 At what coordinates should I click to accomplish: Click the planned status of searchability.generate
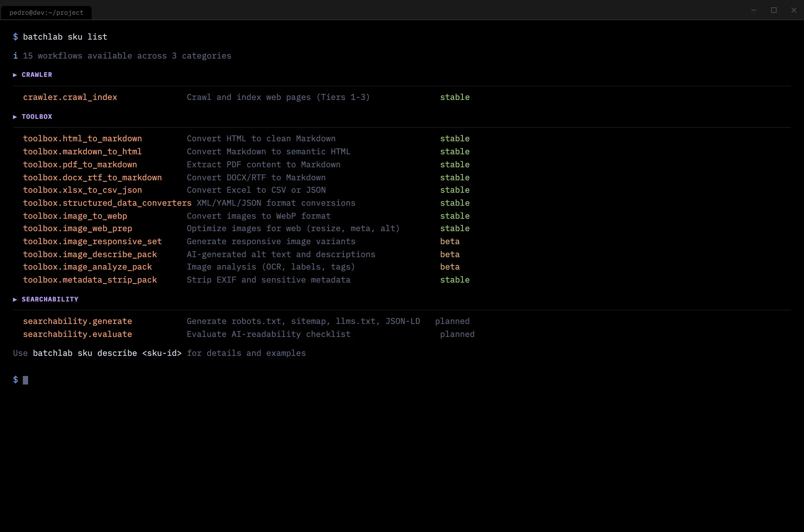point(452,321)
